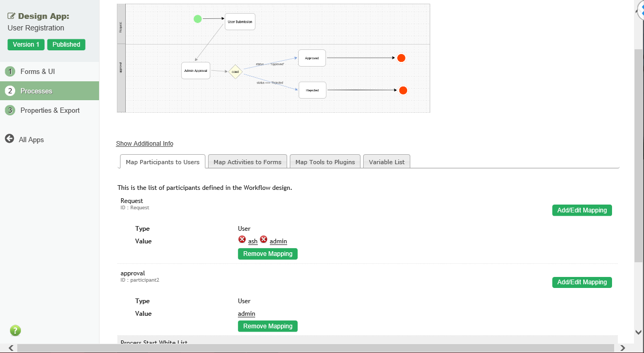Click the red end node after Approved
This screenshot has height=353, width=644.
coord(401,58)
